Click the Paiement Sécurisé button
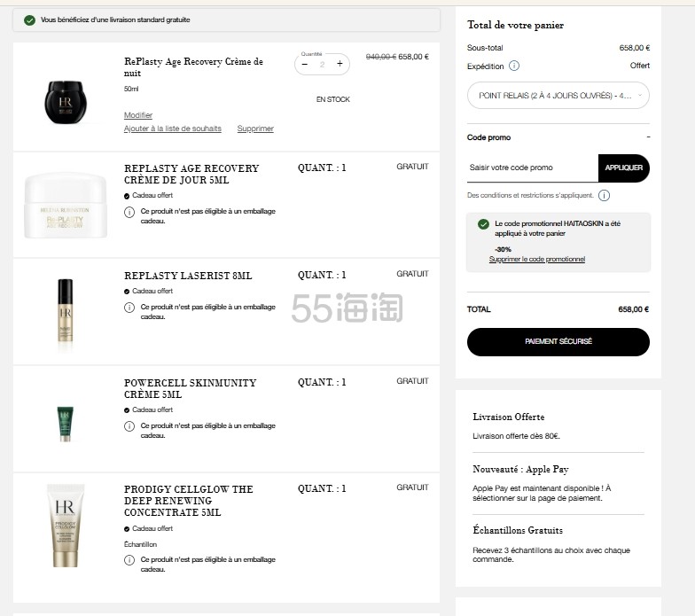The height and width of the screenshot is (616, 695). tap(558, 341)
